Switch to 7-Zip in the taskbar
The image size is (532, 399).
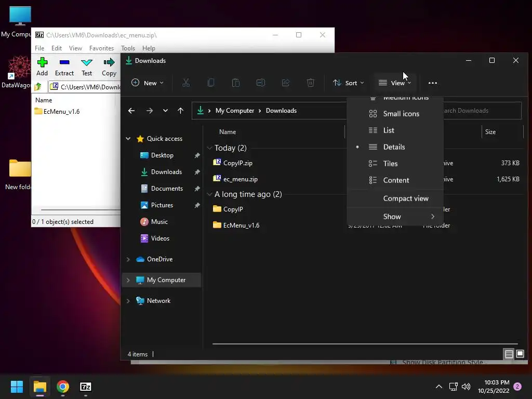click(86, 387)
